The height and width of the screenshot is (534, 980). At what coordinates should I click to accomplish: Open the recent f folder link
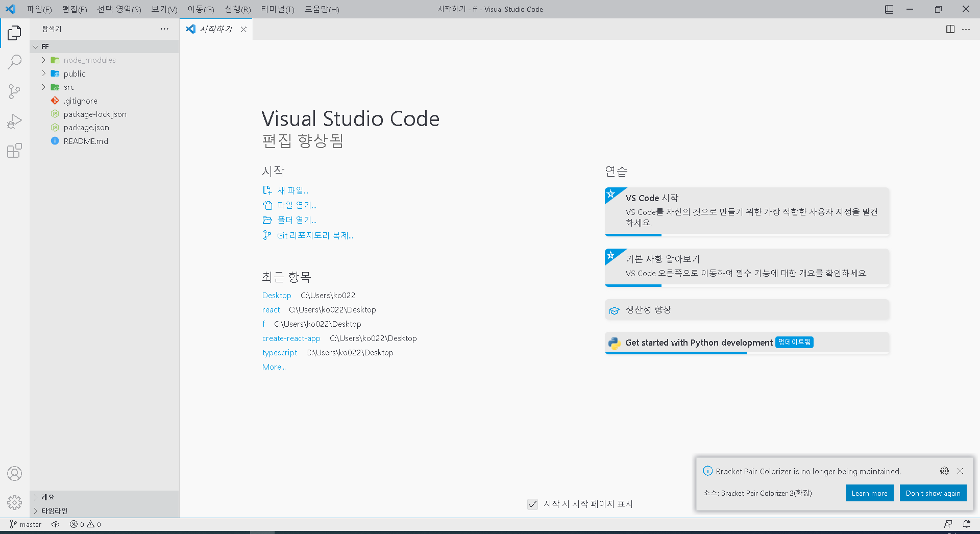[x=264, y=324]
